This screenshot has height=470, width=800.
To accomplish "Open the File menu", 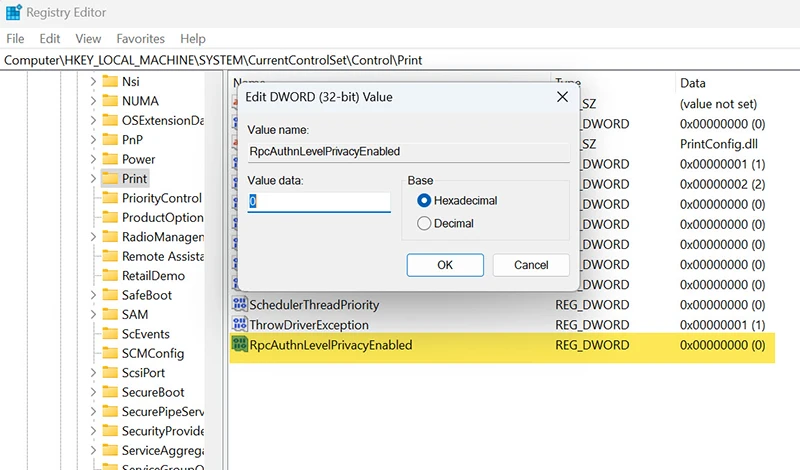I will [x=15, y=39].
